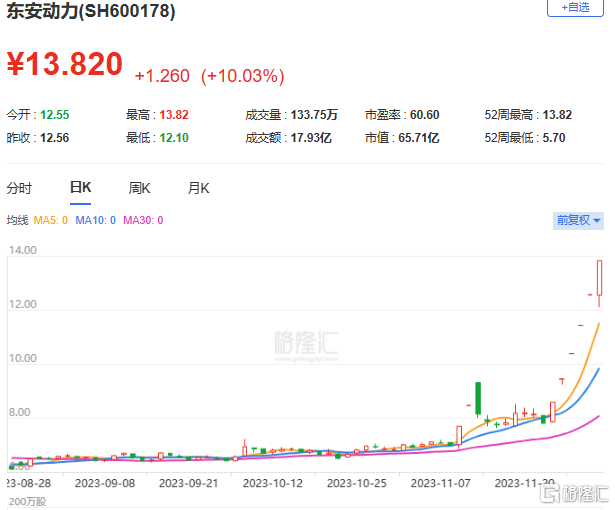Click the current price ¥13.820
The width and height of the screenshot is (615, 510).
click(65, 64)
